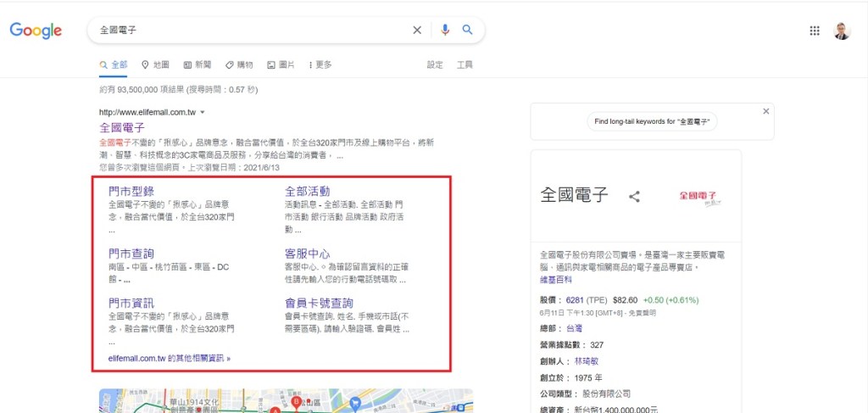Switch to the 地圖 tab

[x=156, y=64]
